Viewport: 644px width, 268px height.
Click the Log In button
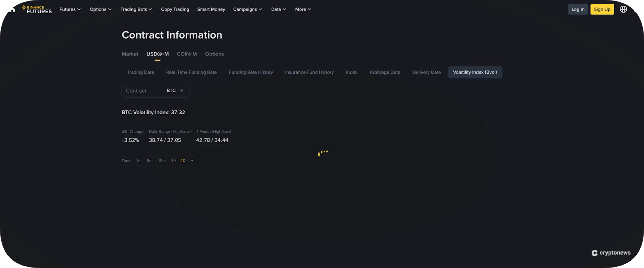[x=578, y=9]
